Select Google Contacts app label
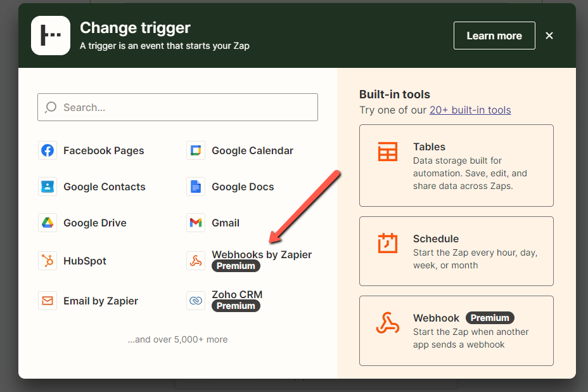The height and width of the screenshot is (392, 588). click(105, 186)
